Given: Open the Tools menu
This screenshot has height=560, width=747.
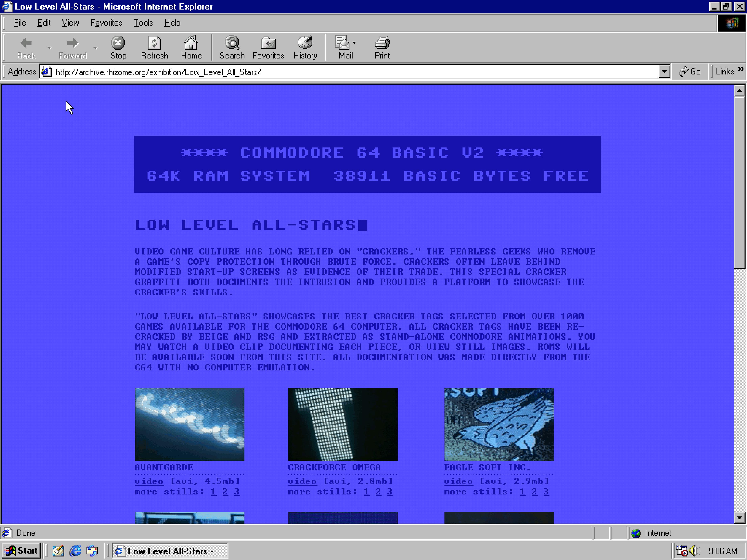Looking at the screenshot, I should point(143,23).
